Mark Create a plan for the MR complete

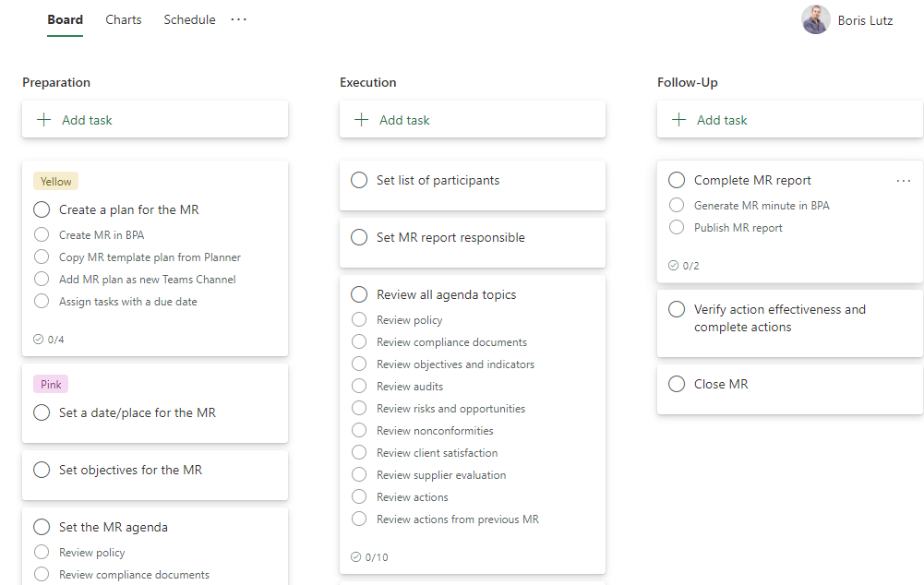coord(42,209)
